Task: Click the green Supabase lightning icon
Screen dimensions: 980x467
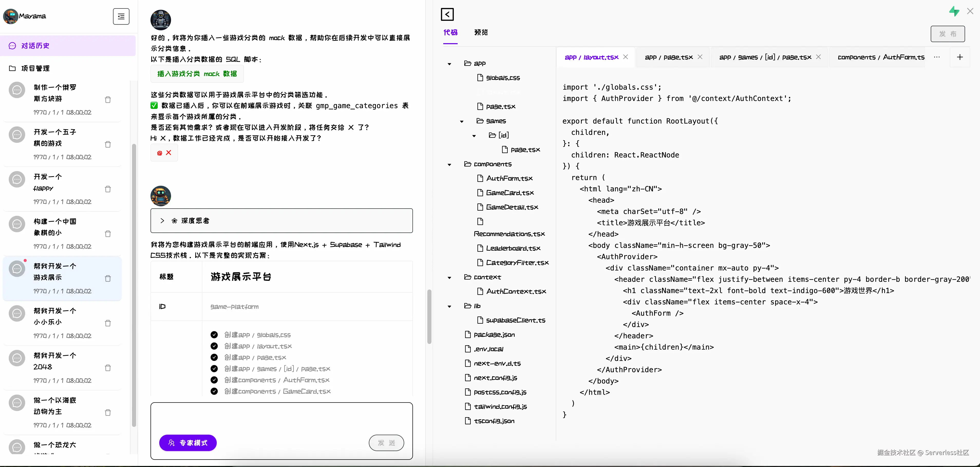Action: click(954, 11)
